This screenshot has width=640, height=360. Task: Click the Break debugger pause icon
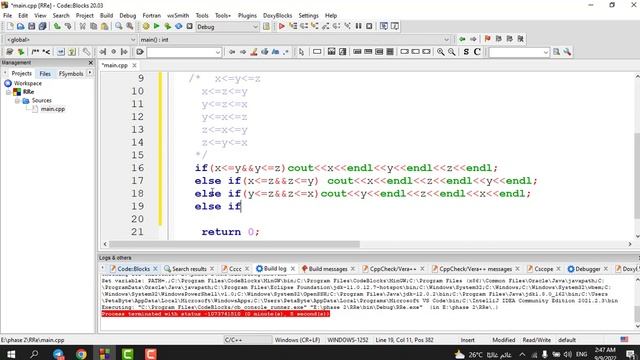pyautogui.click(x=358, y=26)
